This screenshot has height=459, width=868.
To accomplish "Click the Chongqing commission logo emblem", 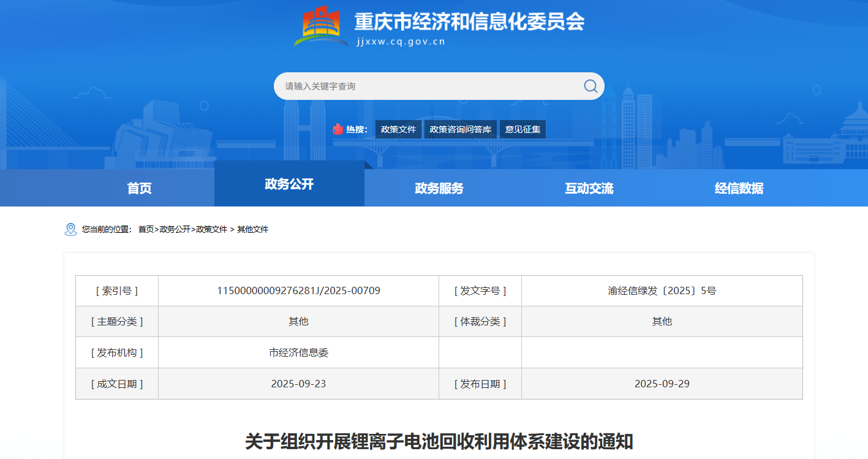I will (x=321, y=26).
